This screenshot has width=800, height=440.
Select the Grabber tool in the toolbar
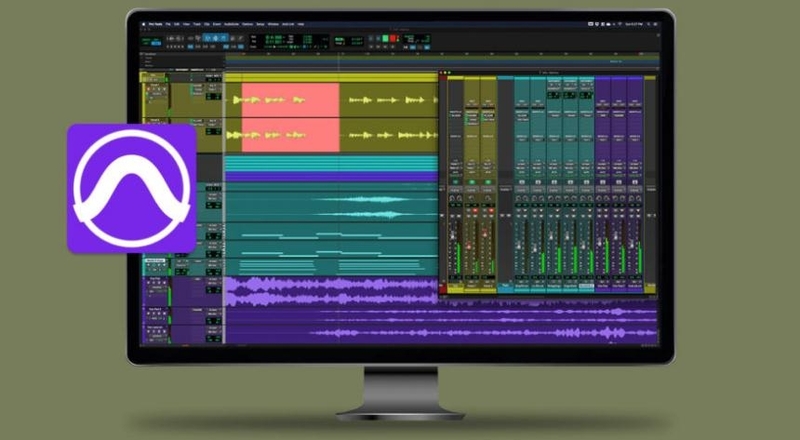(x=223, y=38)
